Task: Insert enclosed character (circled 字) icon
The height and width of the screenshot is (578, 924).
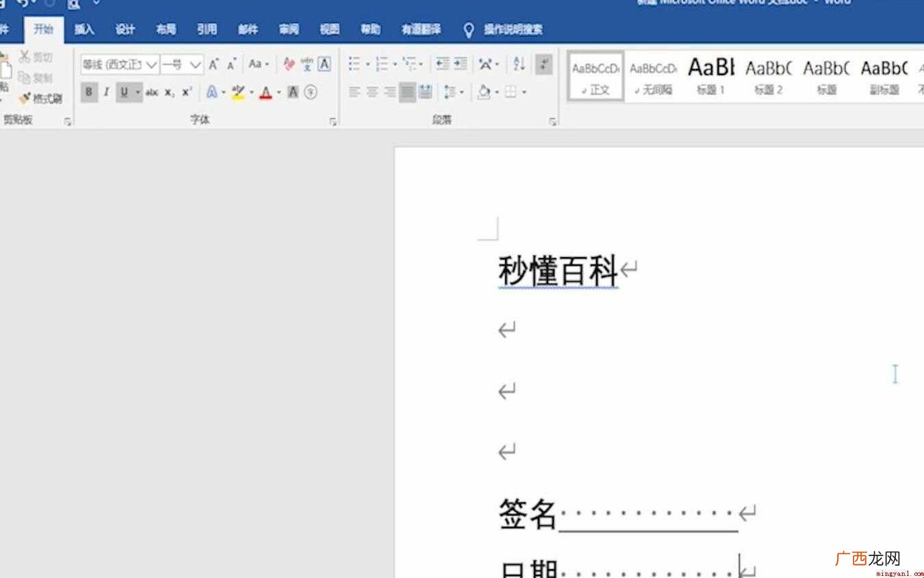Action: pyautogui.click(x=311, y=92)
